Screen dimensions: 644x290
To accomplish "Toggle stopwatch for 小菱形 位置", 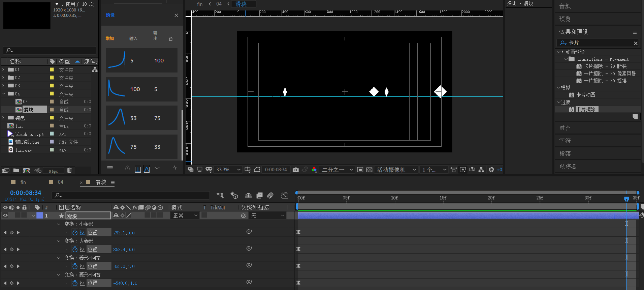I will point(75,233).
